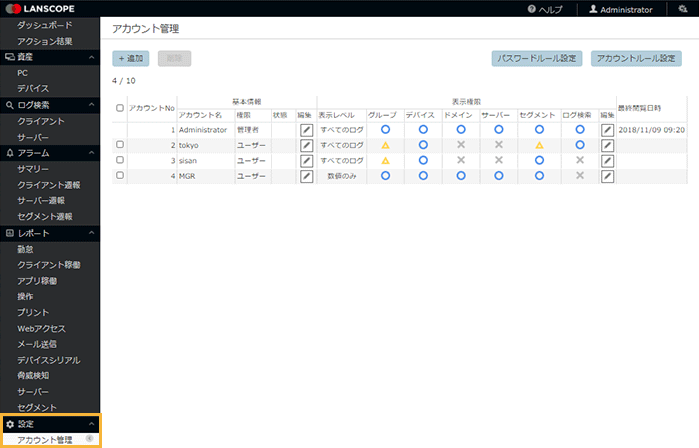Open settings gear icon in top bar
Viewport: 699px width, 448px height.
coord(682,9)
